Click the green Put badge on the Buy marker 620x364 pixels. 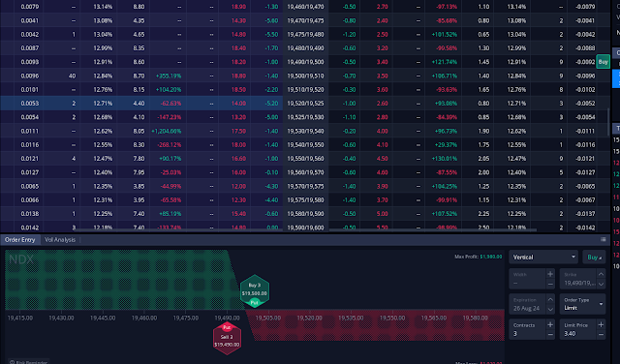point(254,303)
